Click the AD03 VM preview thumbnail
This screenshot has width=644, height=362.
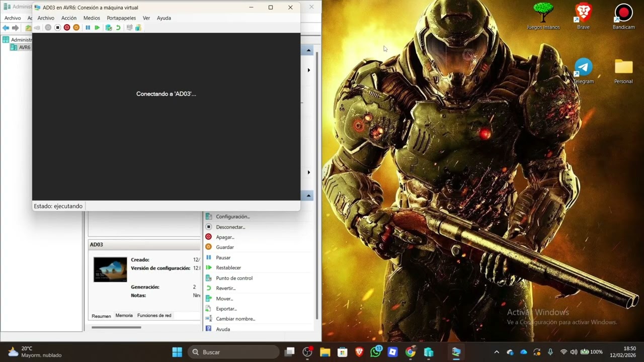click(110, 270)
